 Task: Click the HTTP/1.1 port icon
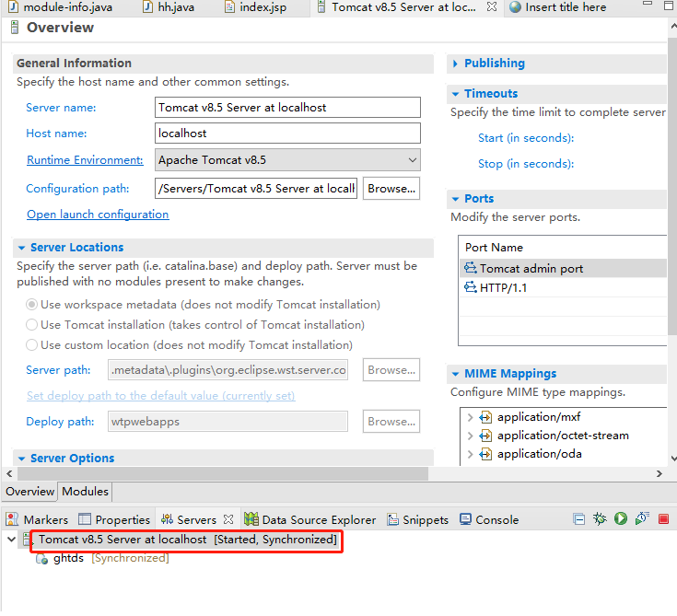pos(471,287)
